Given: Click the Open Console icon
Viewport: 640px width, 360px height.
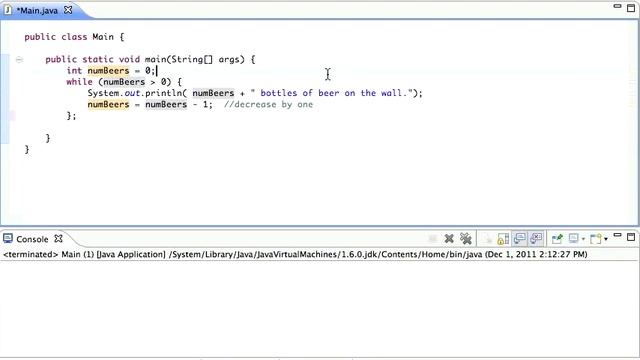Looking at the screenshot, I should pos(596,238).
